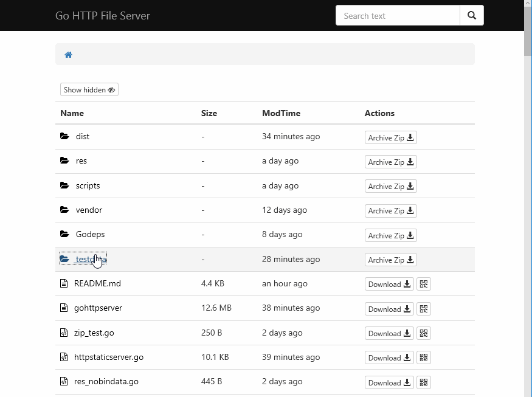Image resolution: width=532 pixels, height=397 pixels.
Task: Open the QR code for gohttpserver
Action: coord(424,308)
